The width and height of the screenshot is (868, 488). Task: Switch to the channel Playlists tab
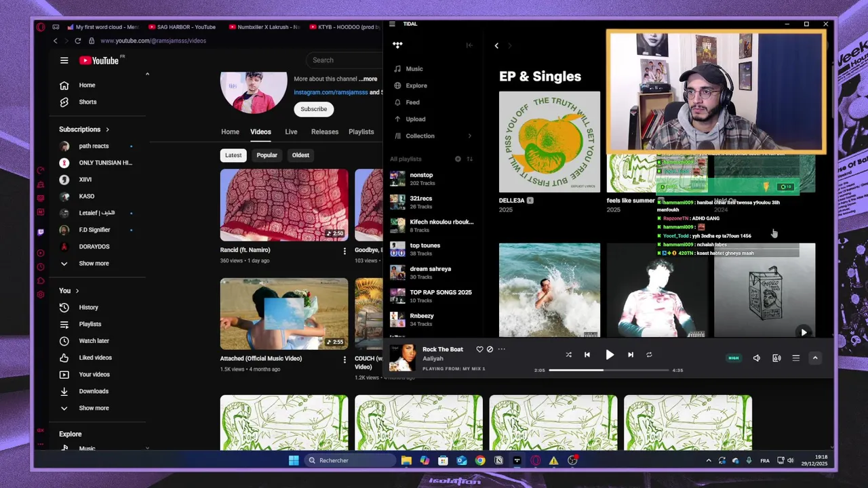361,131
